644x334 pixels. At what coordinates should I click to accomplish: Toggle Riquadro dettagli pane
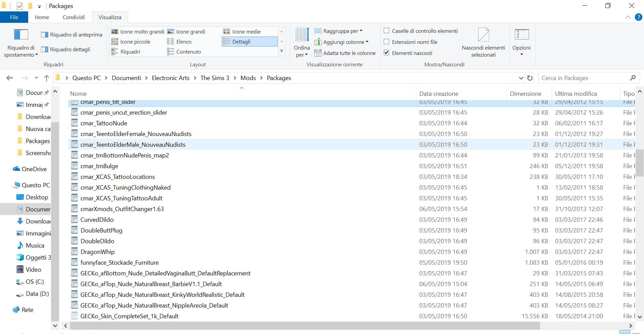click(x=66, y=49)
